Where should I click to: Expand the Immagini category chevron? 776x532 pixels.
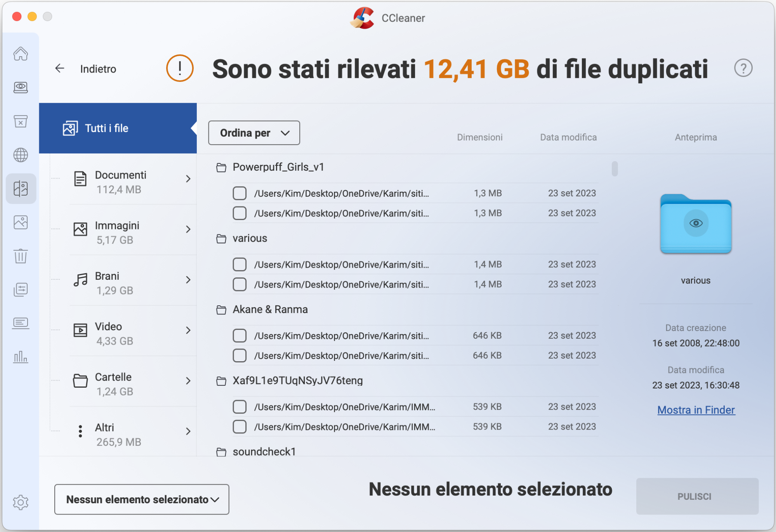tap(188, 229)
